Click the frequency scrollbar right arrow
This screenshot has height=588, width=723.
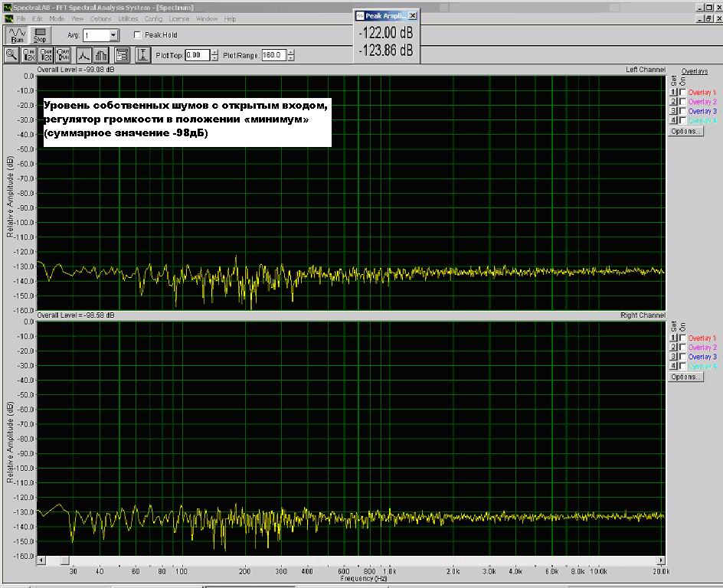point(661,560)
